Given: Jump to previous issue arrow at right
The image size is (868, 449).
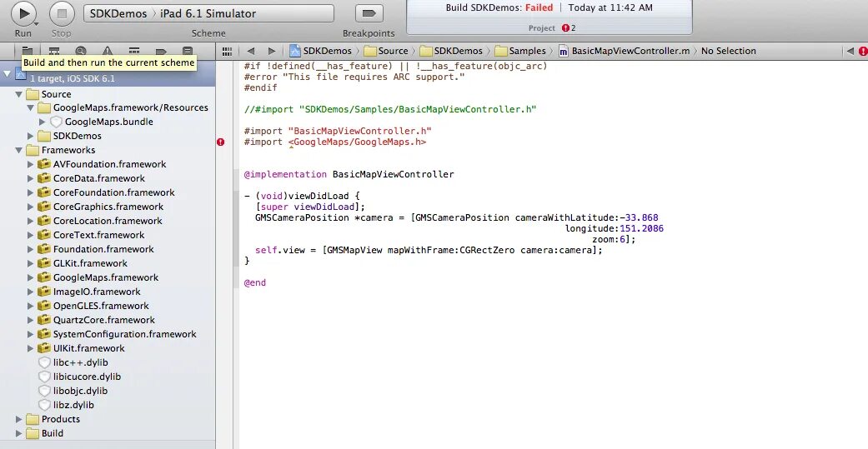Looking at the screenshot, I should [850, 51].
